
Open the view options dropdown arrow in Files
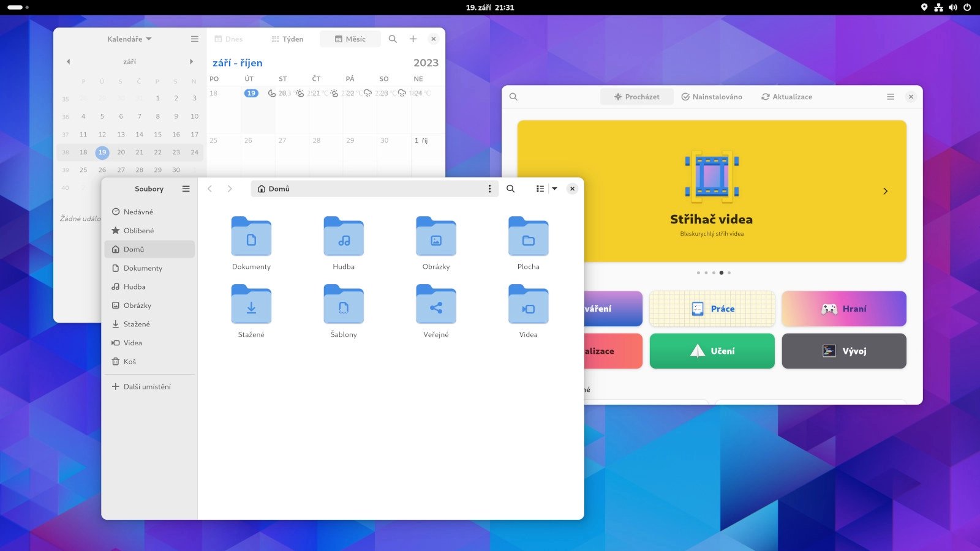554,189
